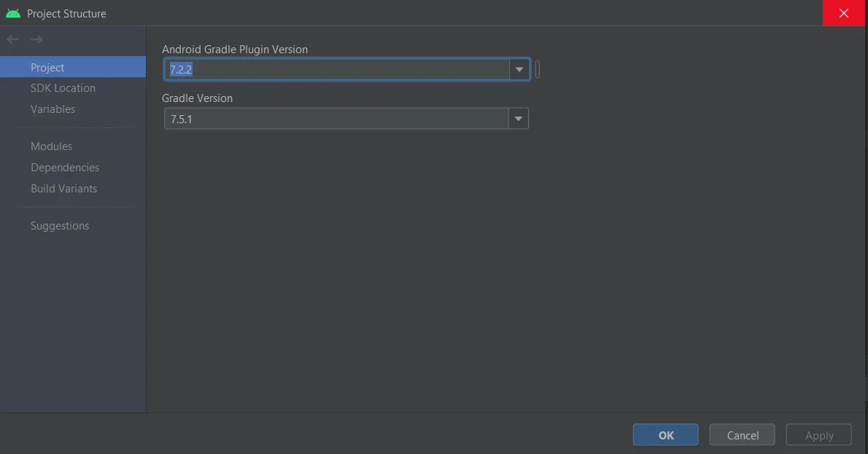Go back with the left arrow
This screenshot has width=868, height=454.
coord(12,39)
